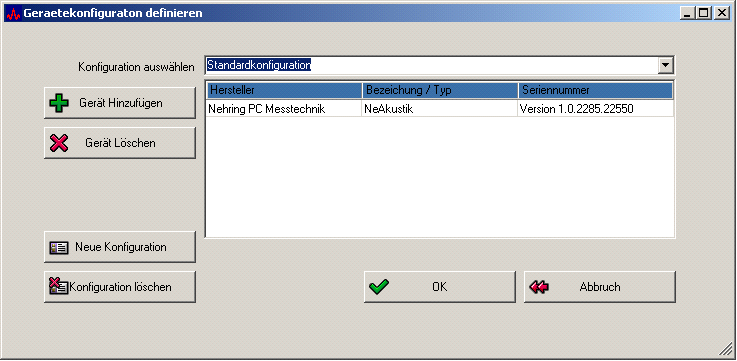737x361 pixels.
Task: Click the Neue Konfiguration list icon
Action: point(59,247)
